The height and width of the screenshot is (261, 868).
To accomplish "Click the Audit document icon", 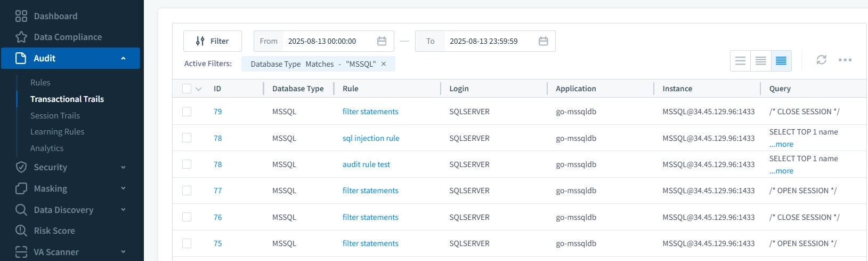I will click(21, 58).
